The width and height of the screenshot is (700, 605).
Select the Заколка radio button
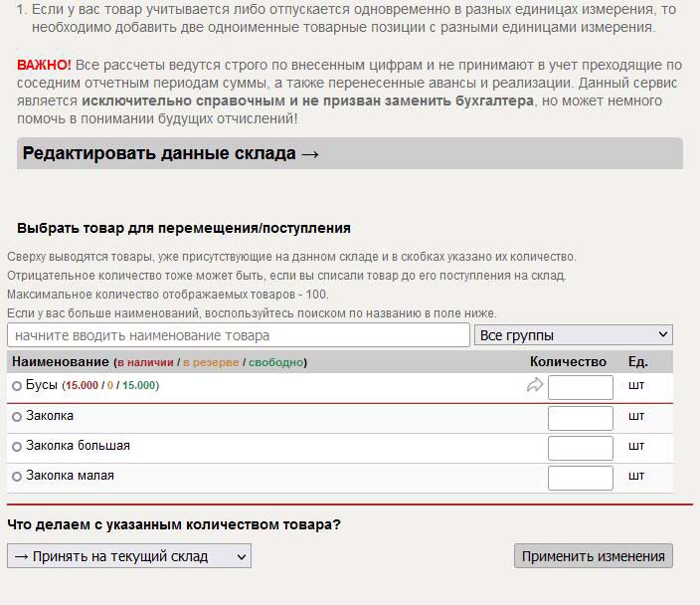(17, 417)
